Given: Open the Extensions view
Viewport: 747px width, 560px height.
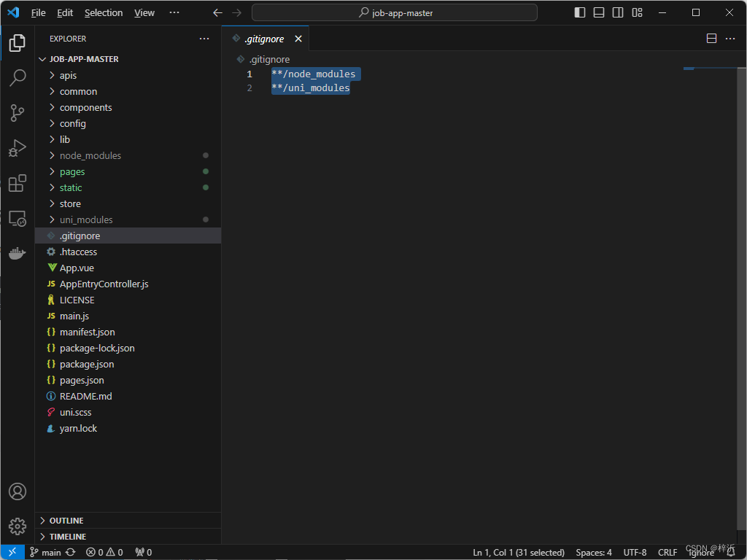Looking at the screenshot, I should (18, 183).
